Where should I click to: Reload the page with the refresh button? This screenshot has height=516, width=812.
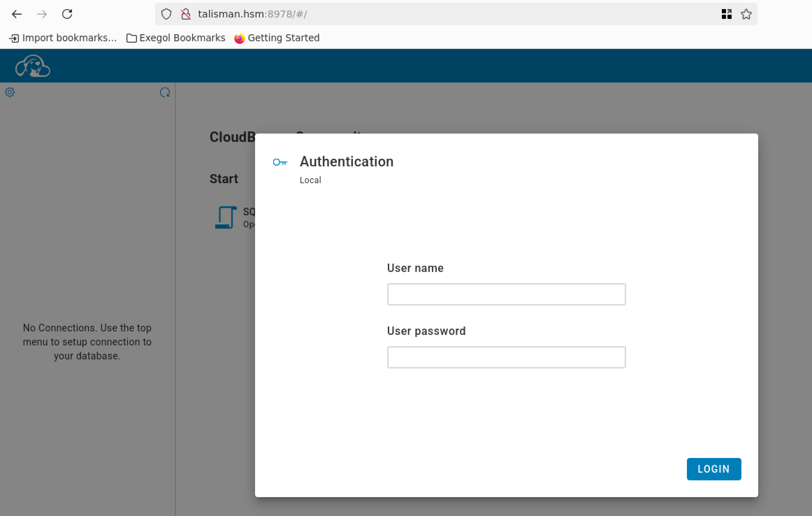(x=67, y=14)
